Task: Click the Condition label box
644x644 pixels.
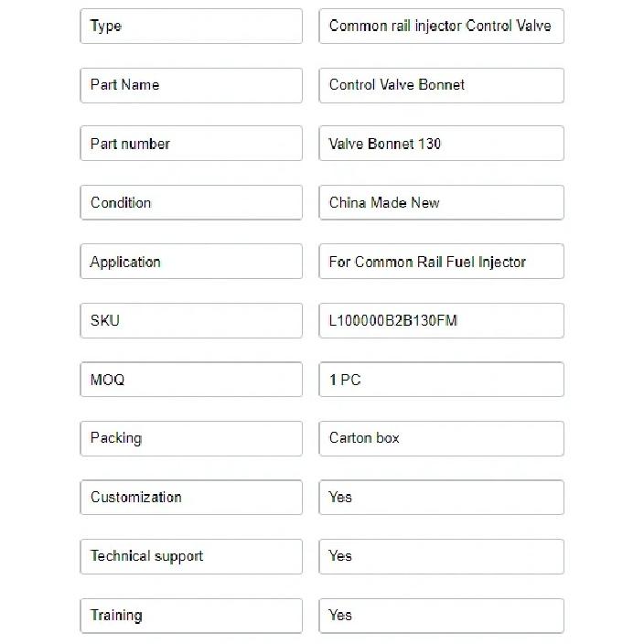Action: (191, 202)
